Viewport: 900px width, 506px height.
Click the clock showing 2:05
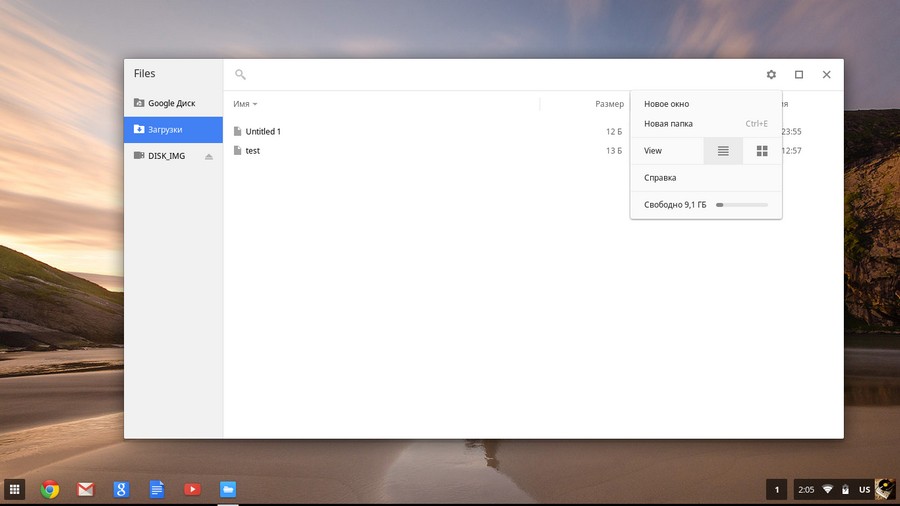click(x=806, y=490)
